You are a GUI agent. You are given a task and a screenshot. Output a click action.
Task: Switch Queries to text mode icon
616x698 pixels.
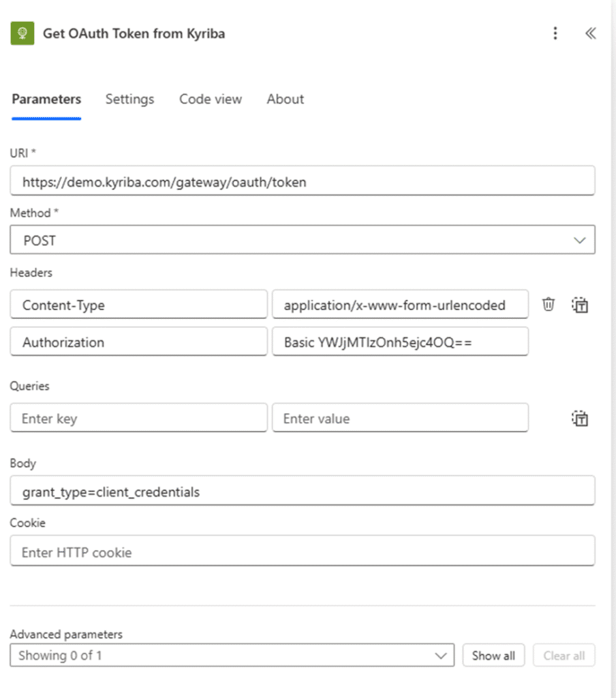(x=579, y=419)
